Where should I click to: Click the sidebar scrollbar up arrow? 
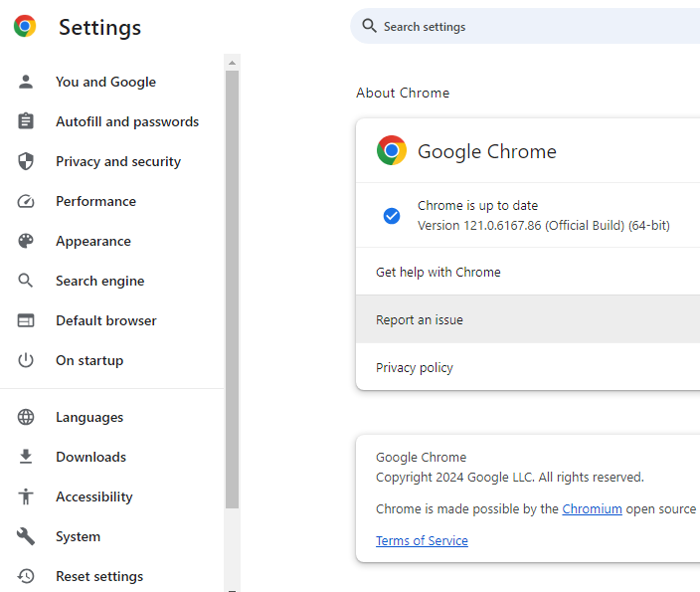coord(232,63)
